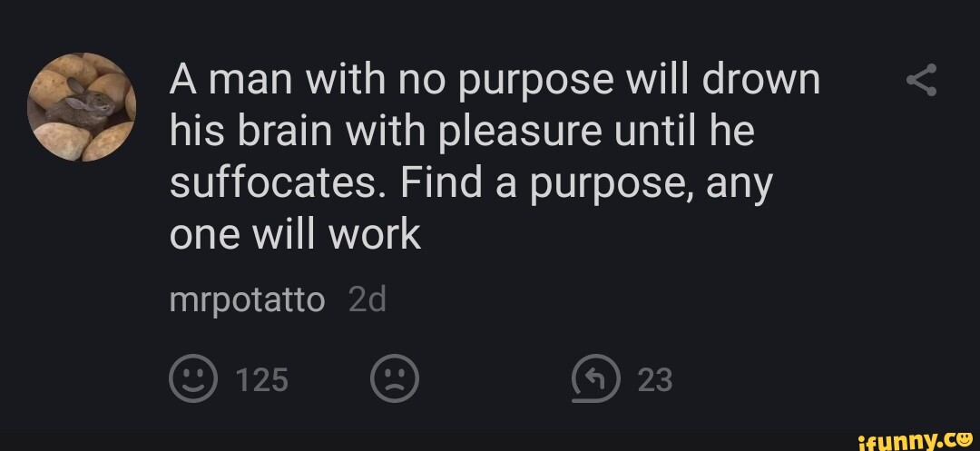This screenshot has width=980, height=451.
Task: Click the 2d timestamp
Action: click(x=367, y=299)
